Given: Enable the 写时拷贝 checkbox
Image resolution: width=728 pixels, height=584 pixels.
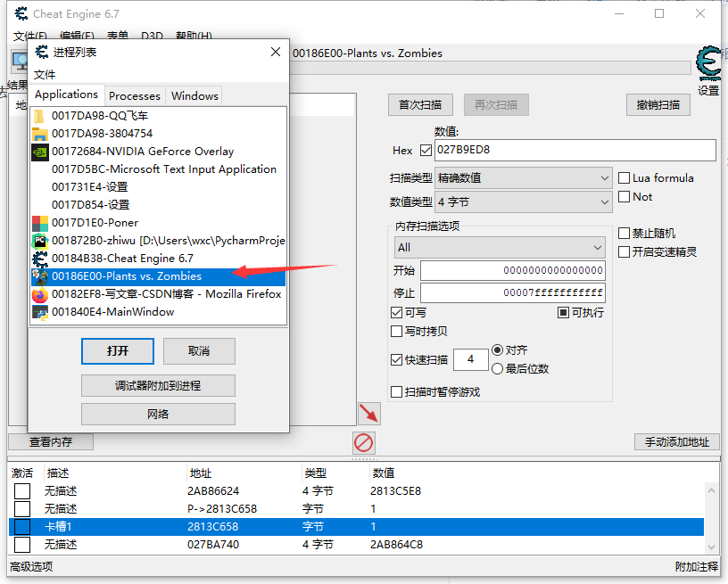Looking at the screenshot, I should point(396,331).
